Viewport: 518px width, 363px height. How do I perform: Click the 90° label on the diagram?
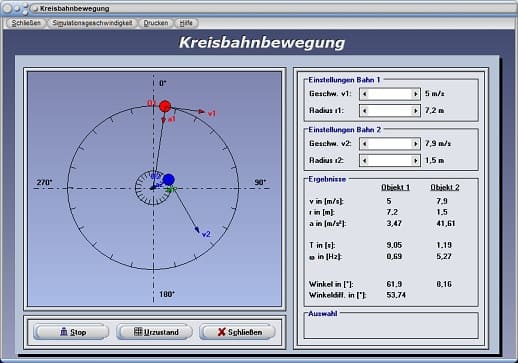pyautogui.click(x=260, y=182)
